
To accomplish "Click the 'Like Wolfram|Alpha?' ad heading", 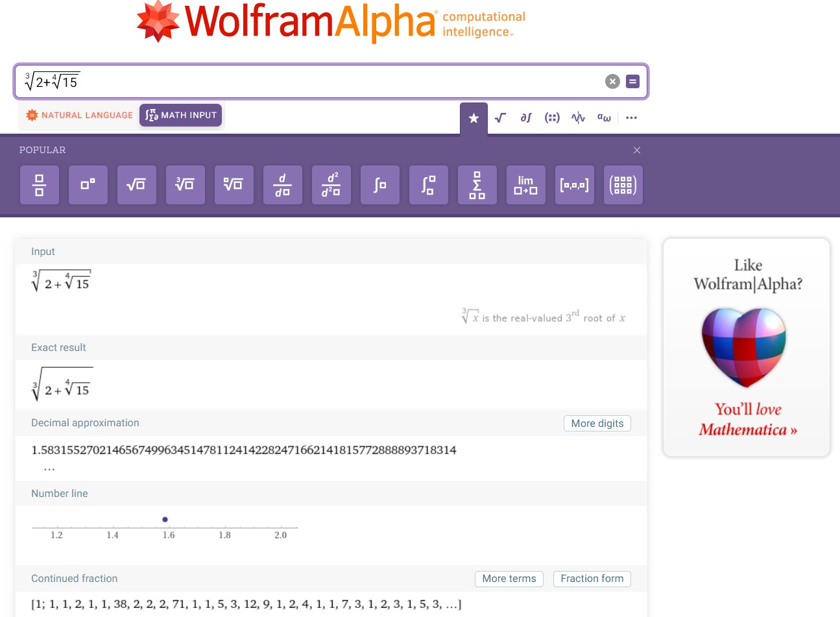I will pyautogui.click(x=748, y=274).
